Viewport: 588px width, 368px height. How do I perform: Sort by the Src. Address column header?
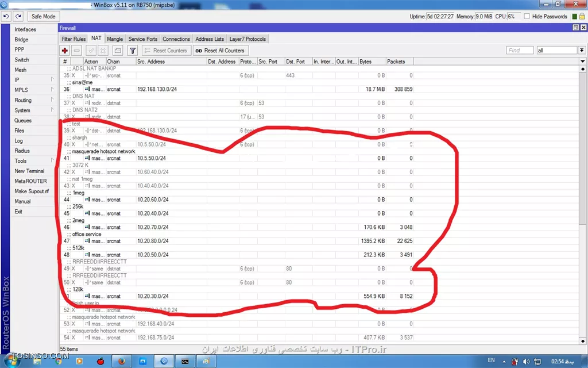(x=171, y=61)
